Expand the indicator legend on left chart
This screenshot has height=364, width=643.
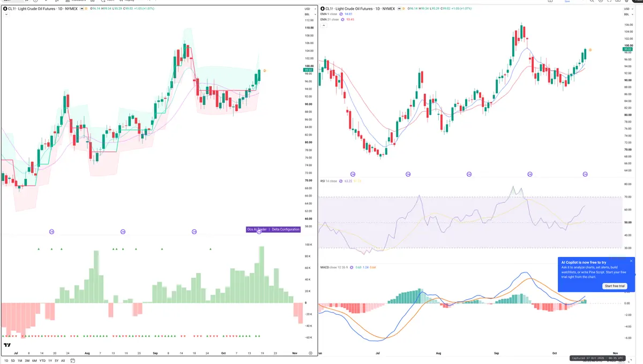coord(5,14)
